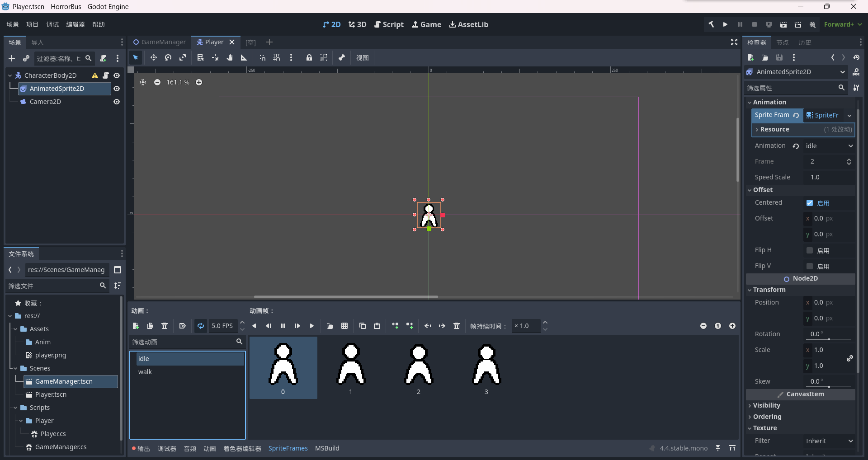Expand the Resource section
This screenshot has height=460, width=868.
(803, 129)
